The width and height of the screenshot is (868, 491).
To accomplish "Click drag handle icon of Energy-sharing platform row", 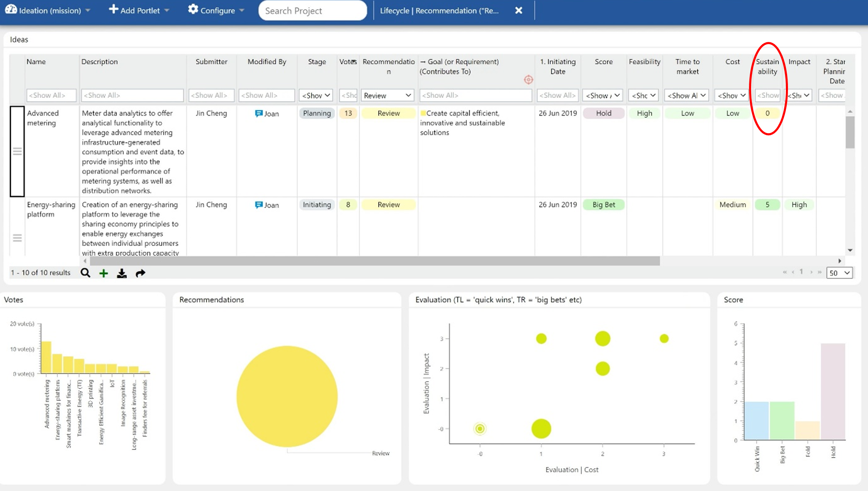I will [x=17, y=238].
